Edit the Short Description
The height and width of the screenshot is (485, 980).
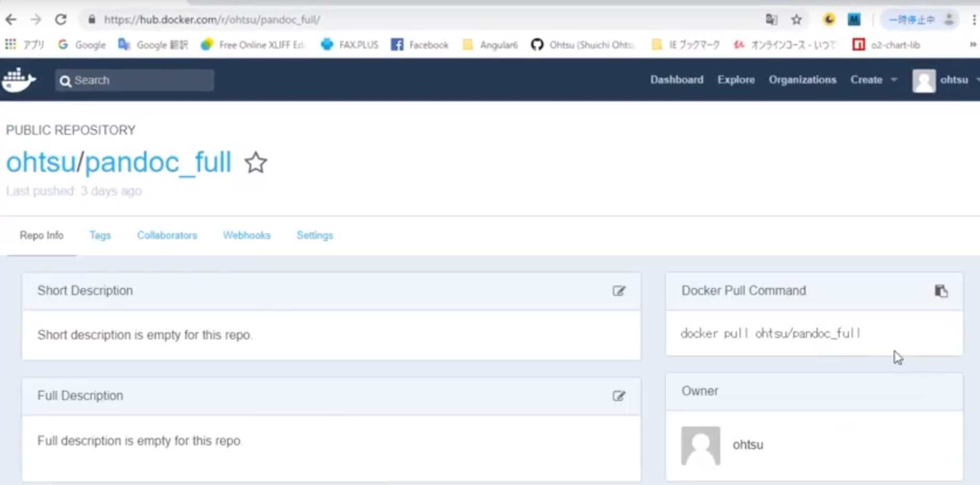coord(618,291)
